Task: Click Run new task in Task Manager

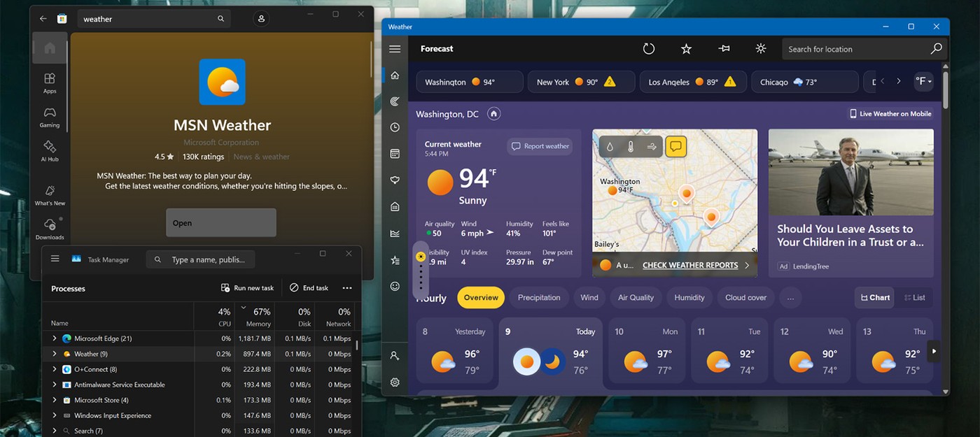Action: coord(247,288)
